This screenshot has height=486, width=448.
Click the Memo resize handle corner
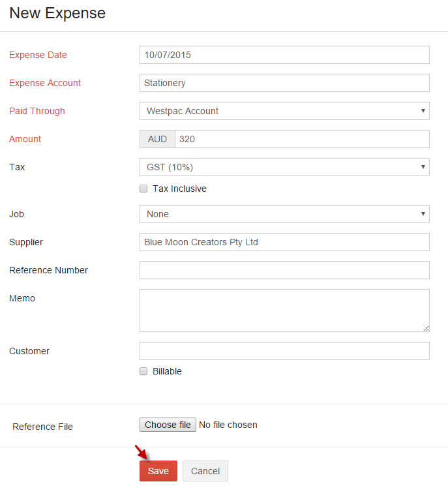tap(426, 329)
